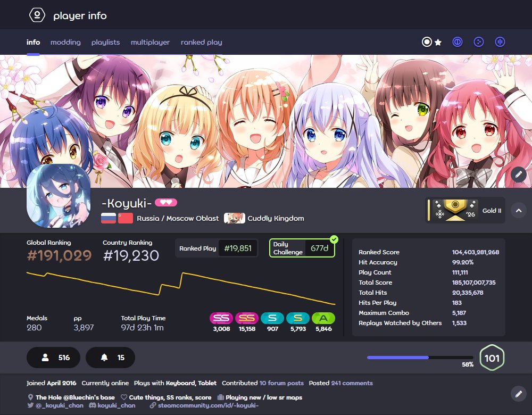
Task: Click the koyuki_chan Discord username
Action: pyautogui.click(x=117, y=405)
